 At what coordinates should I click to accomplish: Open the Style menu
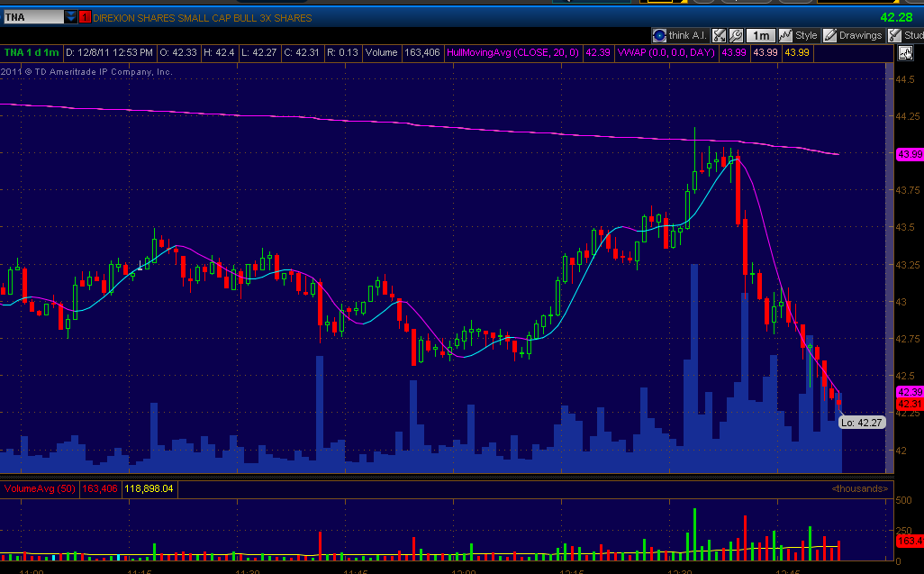pyautogui.click(x=798, y=35)
